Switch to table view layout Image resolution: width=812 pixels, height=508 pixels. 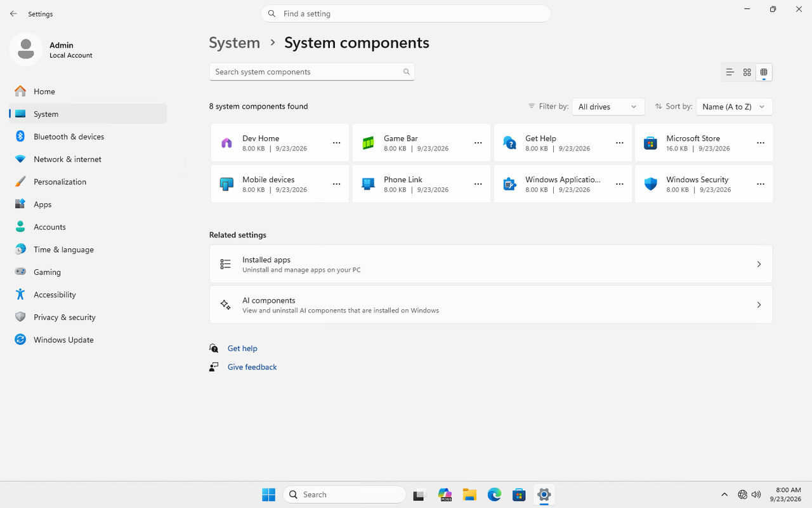point(764,72)
